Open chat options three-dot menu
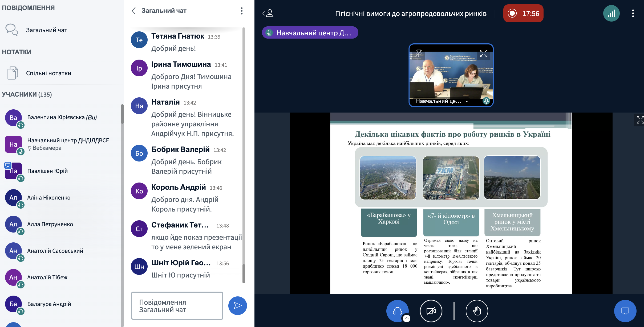The image size is (644, 327). (242, 11)
